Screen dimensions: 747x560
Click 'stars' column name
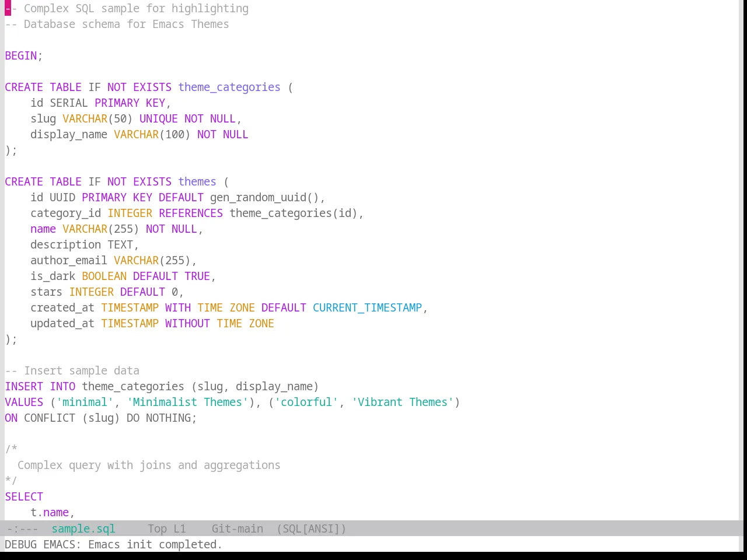point(47,292)
